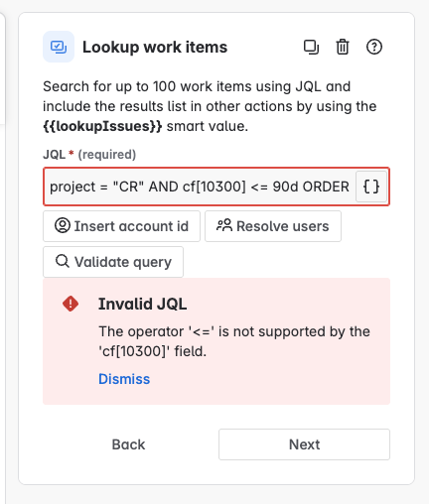The width and height of the screenshot is (429, 504).
Task: Click the magnifier icon on Validate query
Action: coord(63,261)
